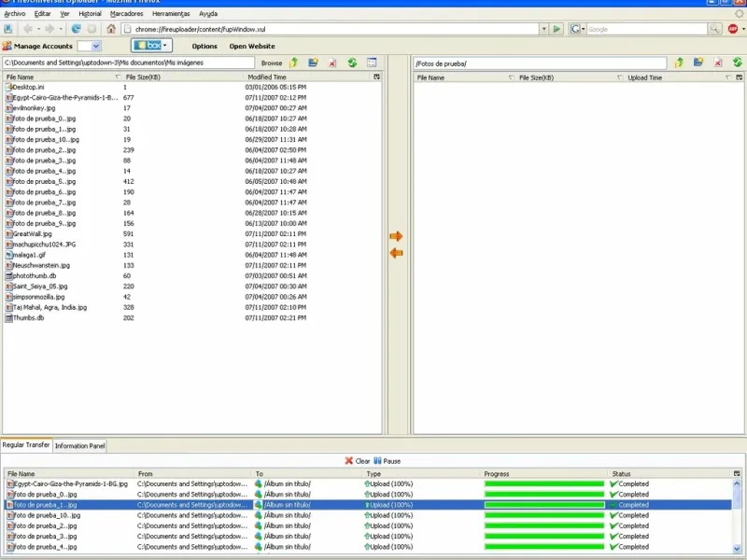Click the green Go arrow beside address bar
747x560 pixels.
(x=557, y=29)
